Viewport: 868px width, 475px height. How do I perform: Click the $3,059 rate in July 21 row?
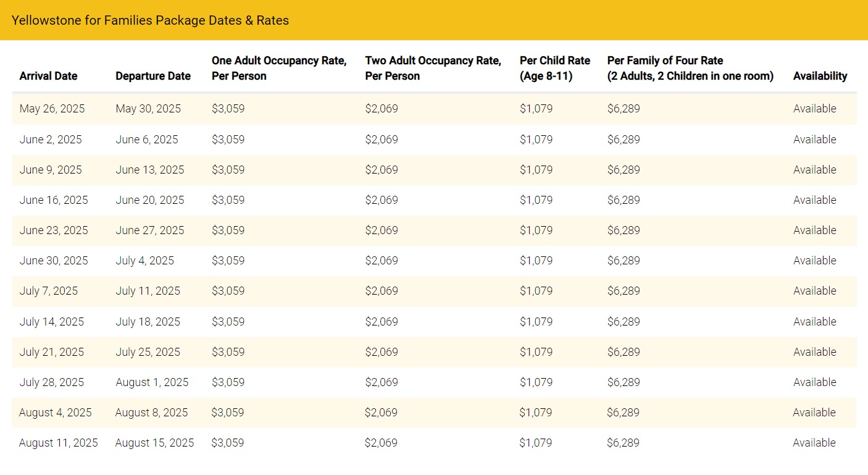point(228,352)
